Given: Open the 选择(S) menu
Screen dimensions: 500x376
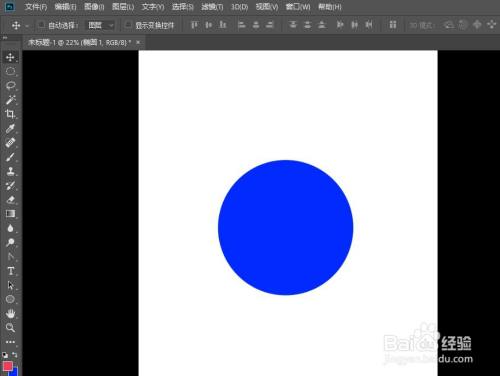Looking at the screenshot, I should pyautogui.click(x=183, y=7).
